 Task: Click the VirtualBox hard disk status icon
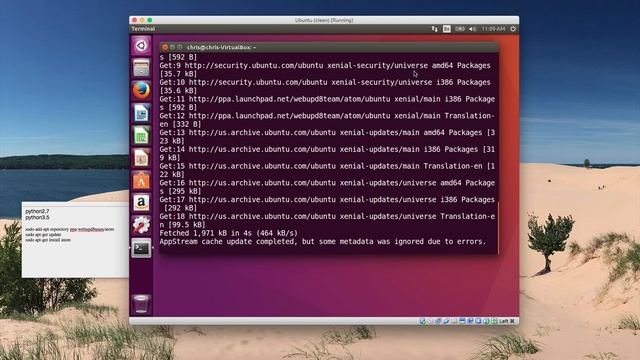click(x=422, y=321)
